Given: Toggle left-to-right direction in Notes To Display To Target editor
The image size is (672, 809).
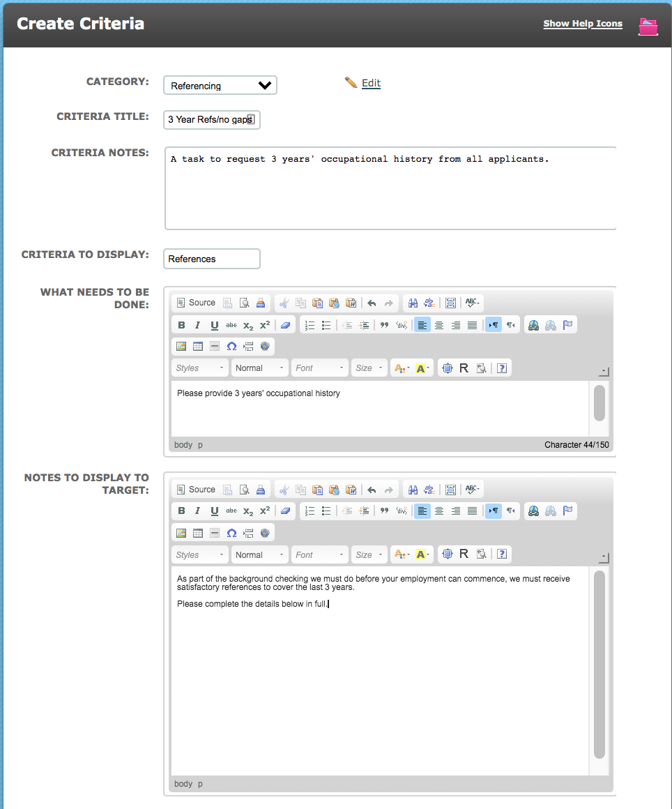Looking at the screenshot, I should click(494, 511).
